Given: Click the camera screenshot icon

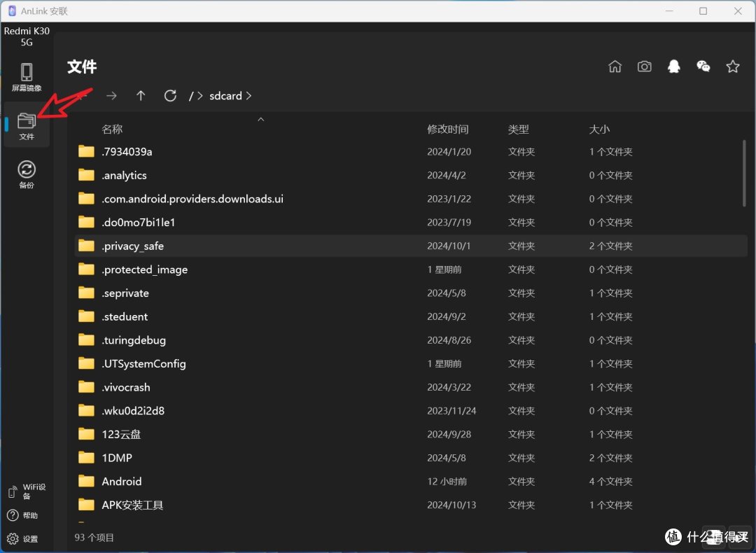Looking at the screenshot, I should tap(644, 66).
